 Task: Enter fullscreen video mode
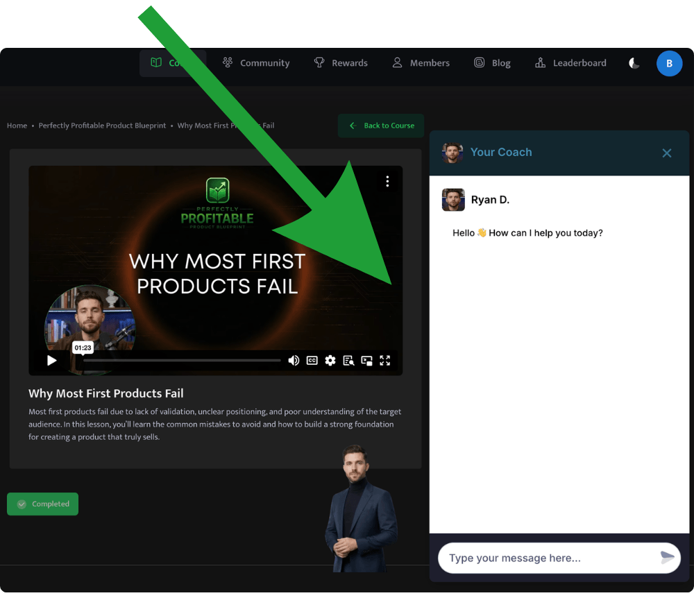385,361
